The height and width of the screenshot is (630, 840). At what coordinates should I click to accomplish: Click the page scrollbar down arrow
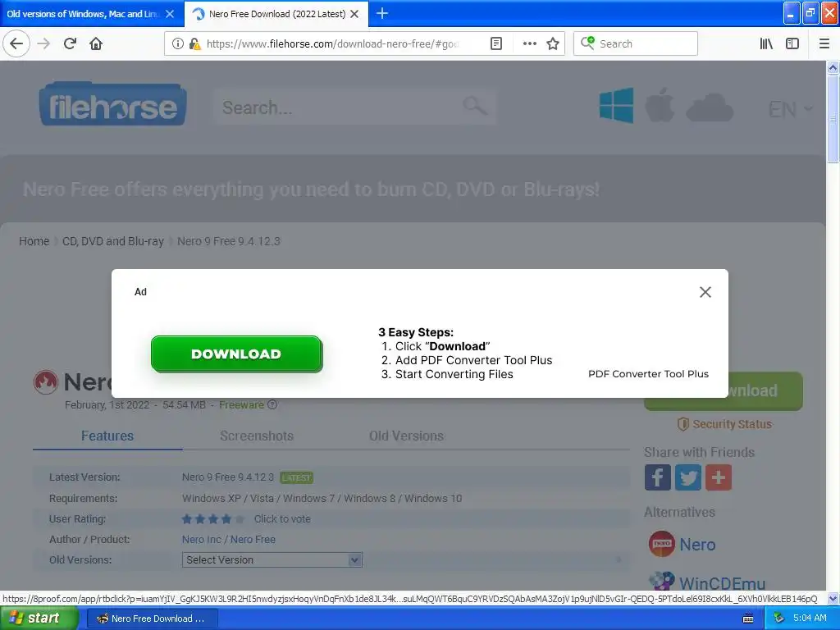[x=833, y=598]
